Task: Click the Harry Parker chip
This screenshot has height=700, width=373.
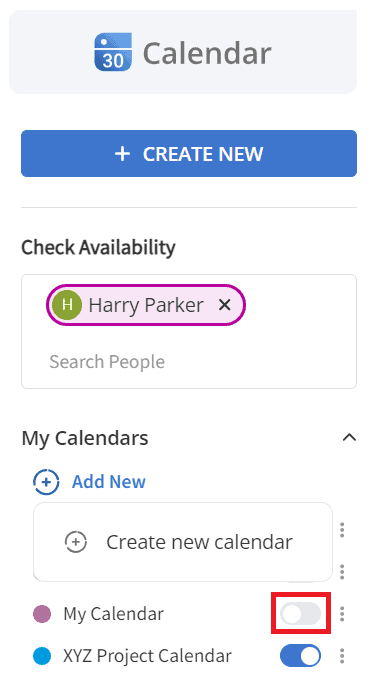Action: point(146,305)
